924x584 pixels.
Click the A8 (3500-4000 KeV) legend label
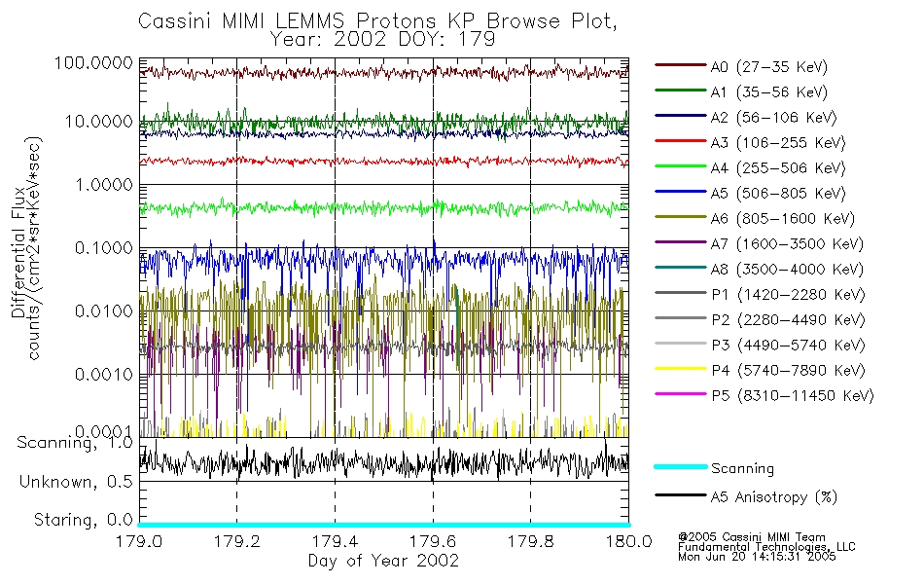[x=787, y=270]
